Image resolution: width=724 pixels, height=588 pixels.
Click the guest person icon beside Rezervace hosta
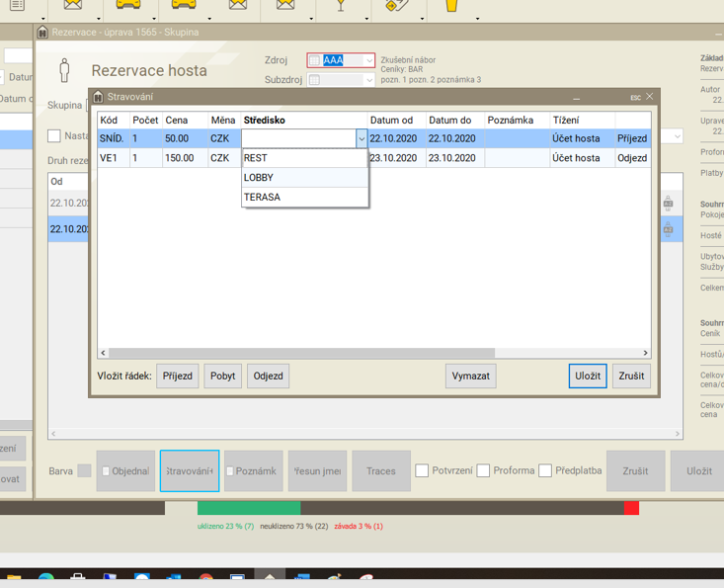point(65,71)
